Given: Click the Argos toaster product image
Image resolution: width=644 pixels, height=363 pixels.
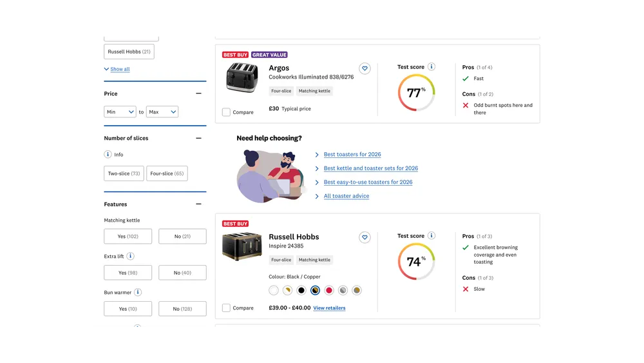Looking at the screenshot, I should [x=242, y=77].
